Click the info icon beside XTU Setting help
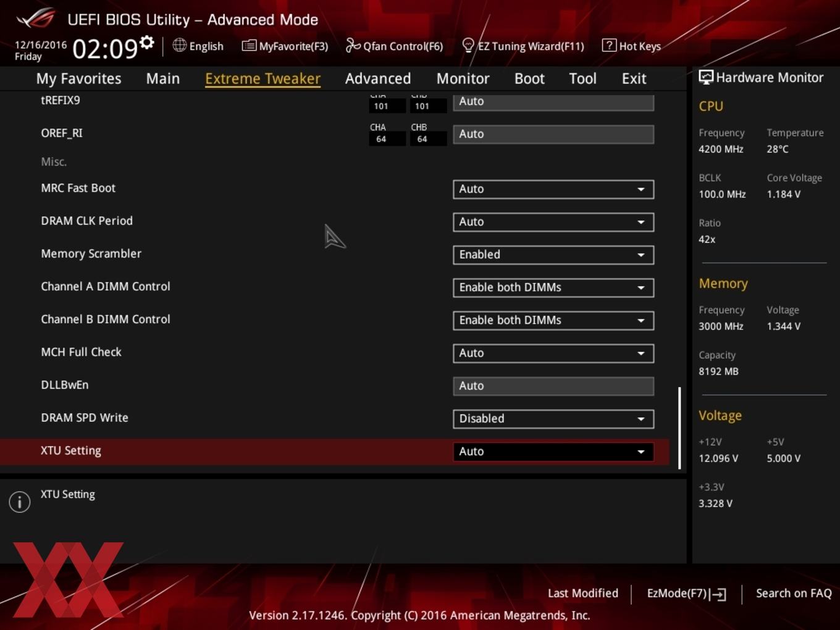The width and height of the screenshot is (840, 630). click(20, 502)
